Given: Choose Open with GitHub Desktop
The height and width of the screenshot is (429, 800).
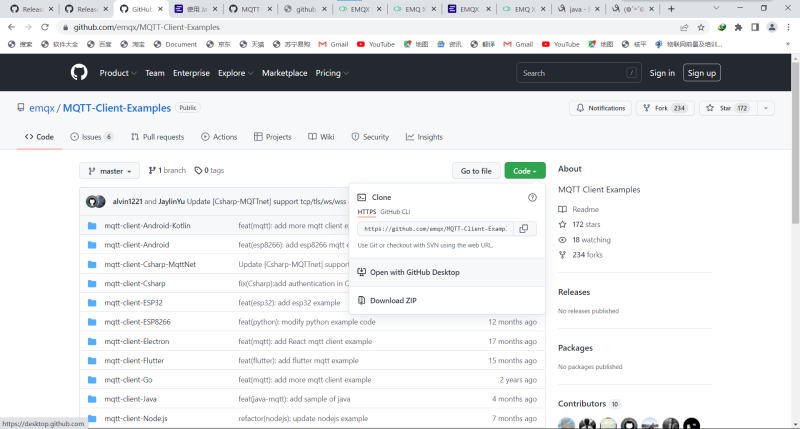Looking at the screenshot, I should pos(447,272).
